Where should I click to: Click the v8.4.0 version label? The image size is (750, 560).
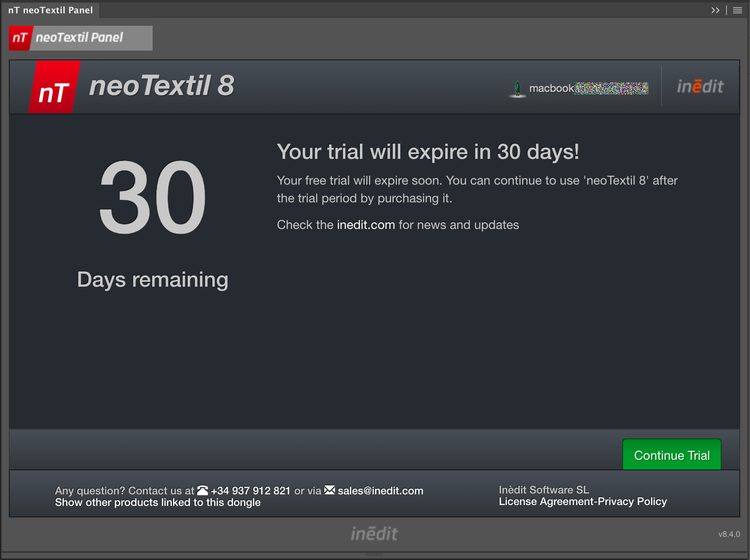729,534
